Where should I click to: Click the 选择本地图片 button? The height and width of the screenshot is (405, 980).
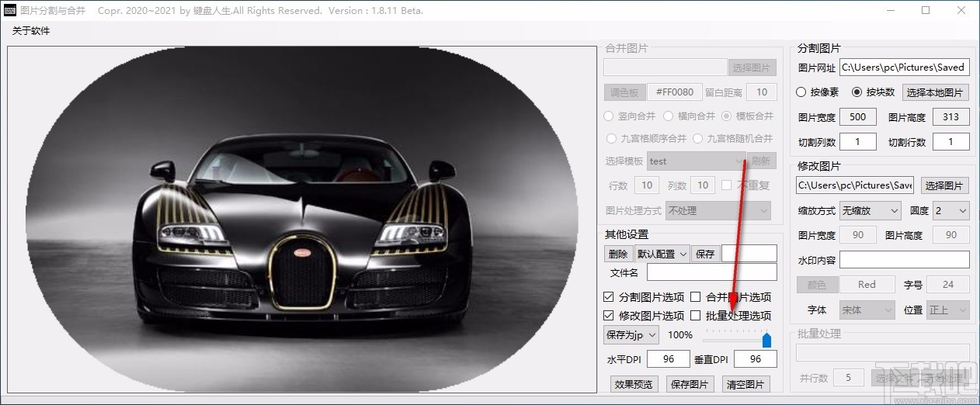click(936, 92)
